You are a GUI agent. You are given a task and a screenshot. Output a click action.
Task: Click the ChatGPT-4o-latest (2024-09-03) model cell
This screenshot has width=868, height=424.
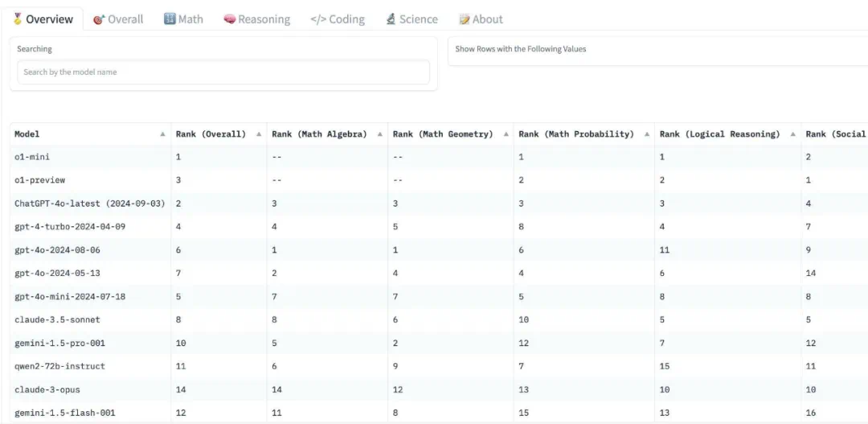click(89, 204)
